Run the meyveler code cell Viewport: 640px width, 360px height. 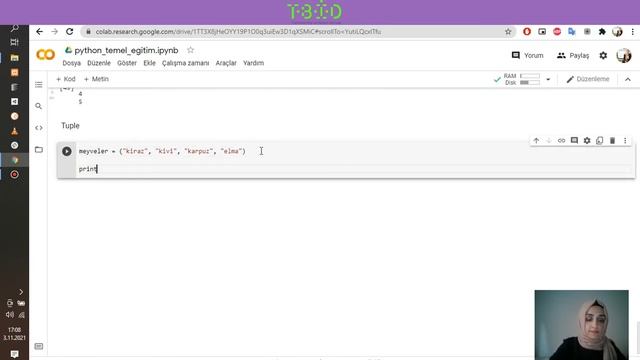(67, 151)
